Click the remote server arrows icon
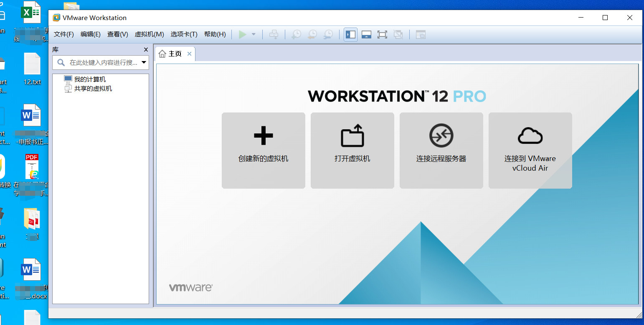This screenshot has height=325, width=644. point(441,136)
